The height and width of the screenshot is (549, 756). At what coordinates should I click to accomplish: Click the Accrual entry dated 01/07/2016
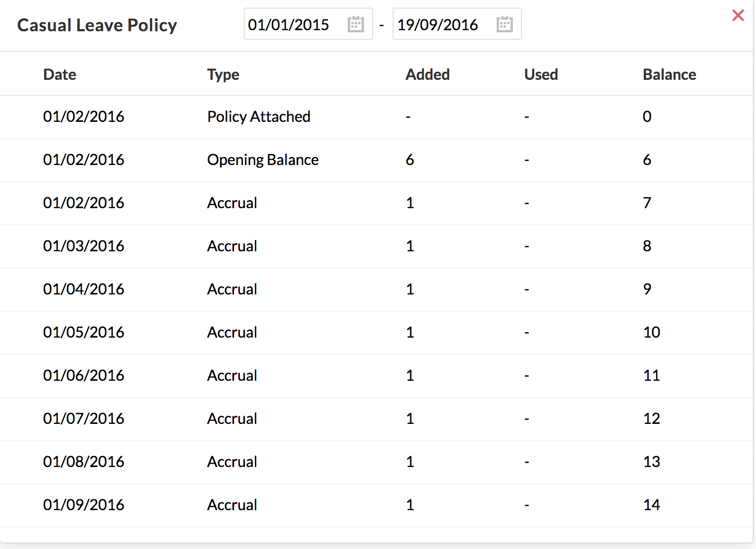tap(232, 418)
